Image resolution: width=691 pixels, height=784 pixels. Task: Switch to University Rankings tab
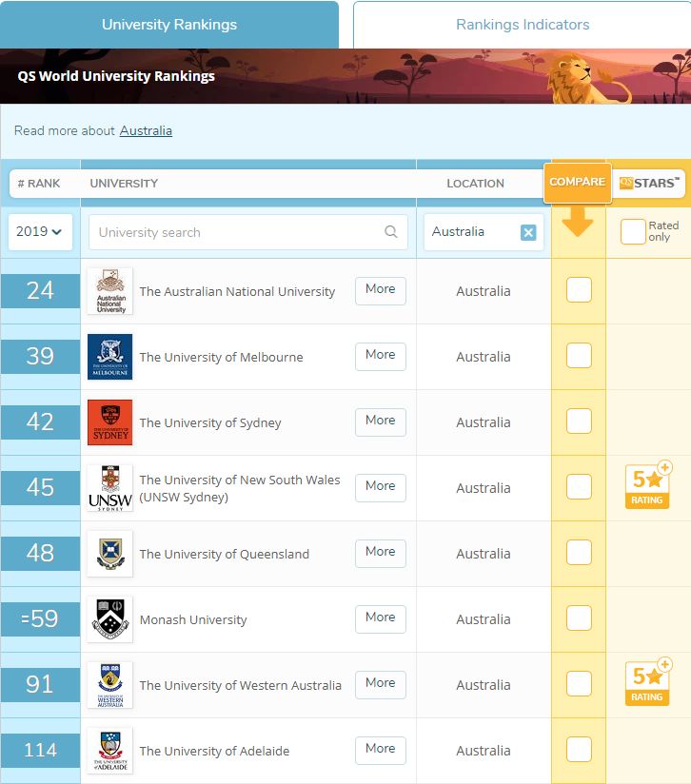point(169,25)
